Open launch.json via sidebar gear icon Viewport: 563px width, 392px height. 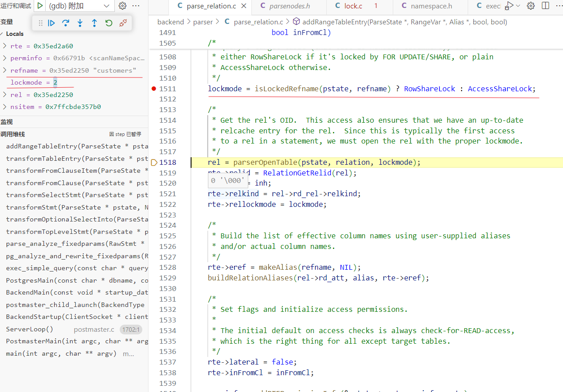[x=123, y=6]
